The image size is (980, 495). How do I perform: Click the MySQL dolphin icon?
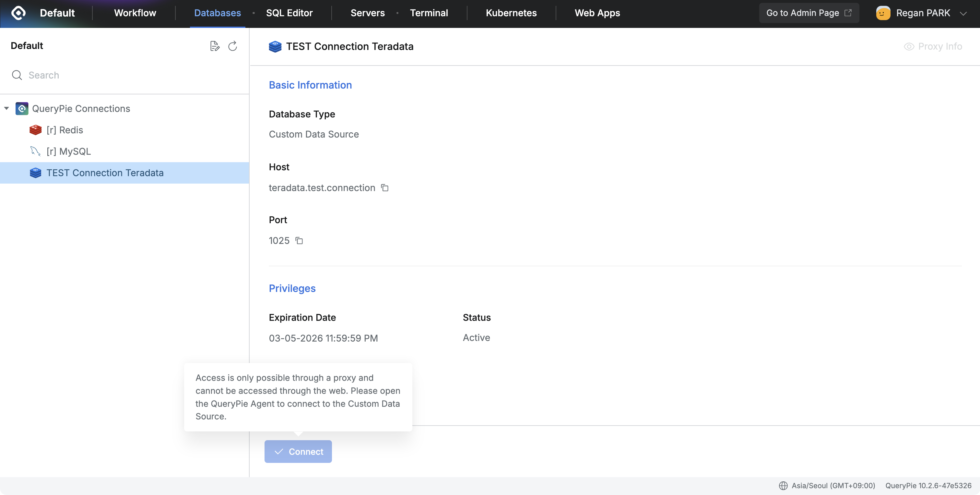(x=35, y=151)
